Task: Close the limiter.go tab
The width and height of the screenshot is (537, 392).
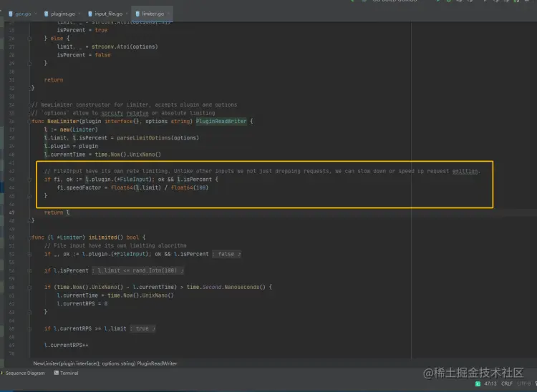Action: 168,14
